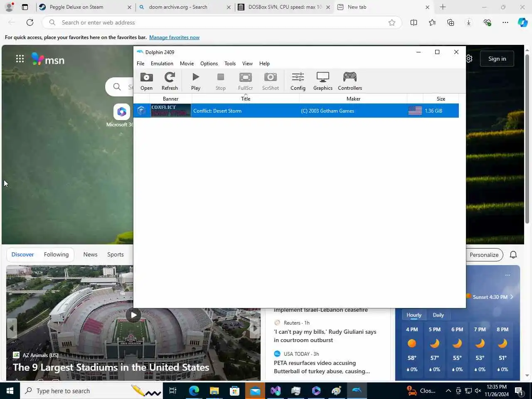This screenshot has width=532, height=399.
Task: Click the Stop toolbar icon in Dolphin
Action: (221, 81)
